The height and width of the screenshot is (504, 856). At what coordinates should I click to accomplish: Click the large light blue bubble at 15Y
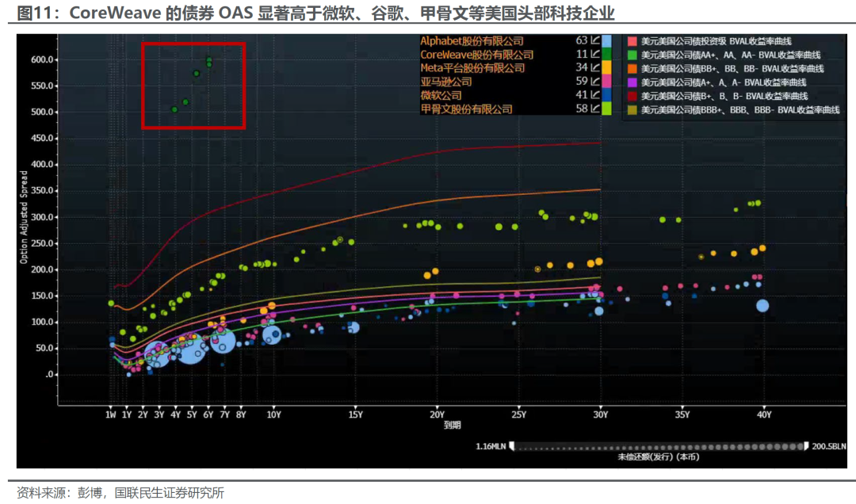(353, 327)
